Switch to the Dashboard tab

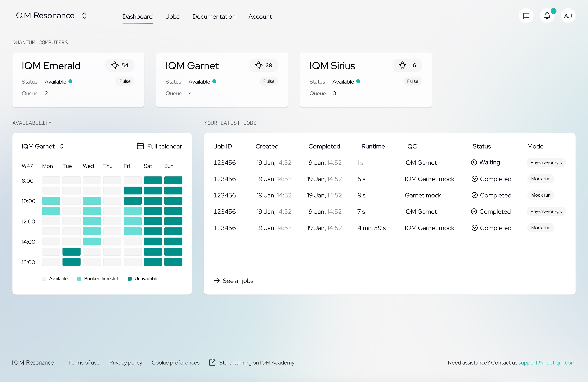[138, 17]
